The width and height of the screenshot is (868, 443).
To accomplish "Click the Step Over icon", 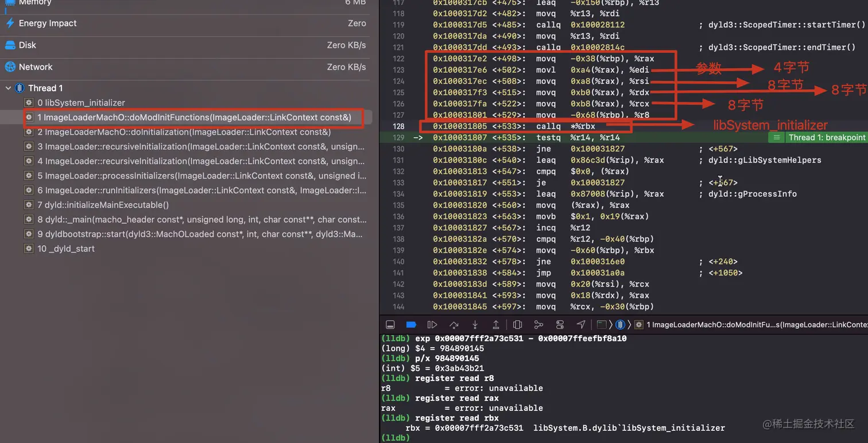I will click(454, 325).
